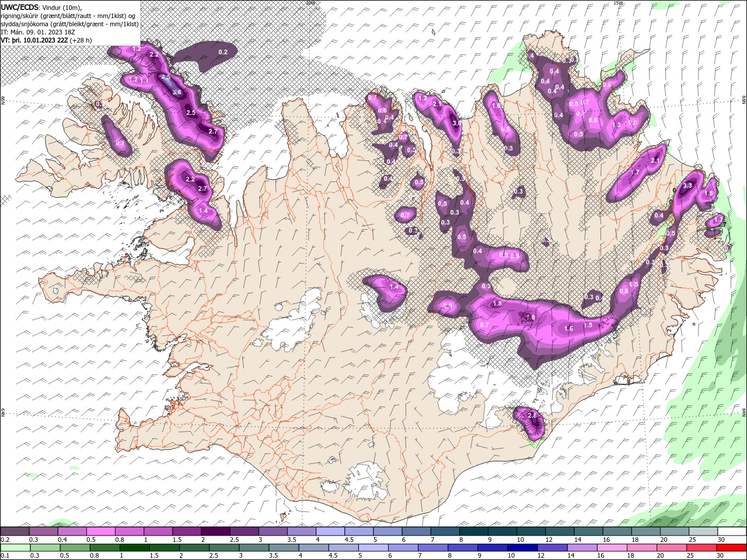Click the green rain swatch labeled 0.8

(x=104, y=548)
